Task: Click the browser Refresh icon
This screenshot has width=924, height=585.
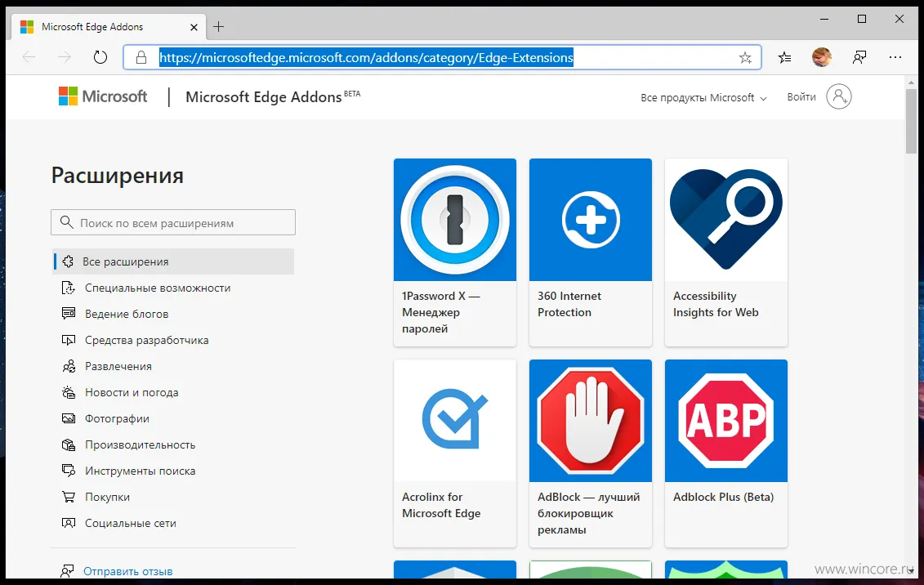Action: click(x=100, y=57)
